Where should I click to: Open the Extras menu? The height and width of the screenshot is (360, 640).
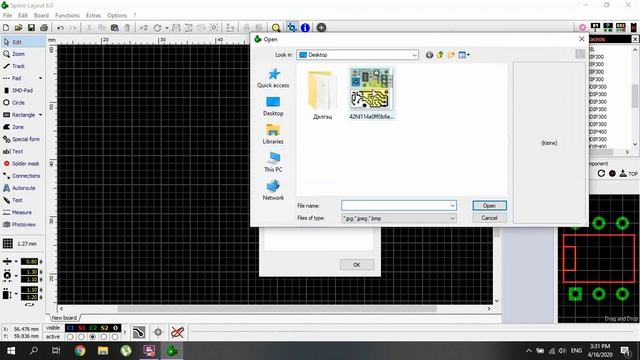coord(93,15)
